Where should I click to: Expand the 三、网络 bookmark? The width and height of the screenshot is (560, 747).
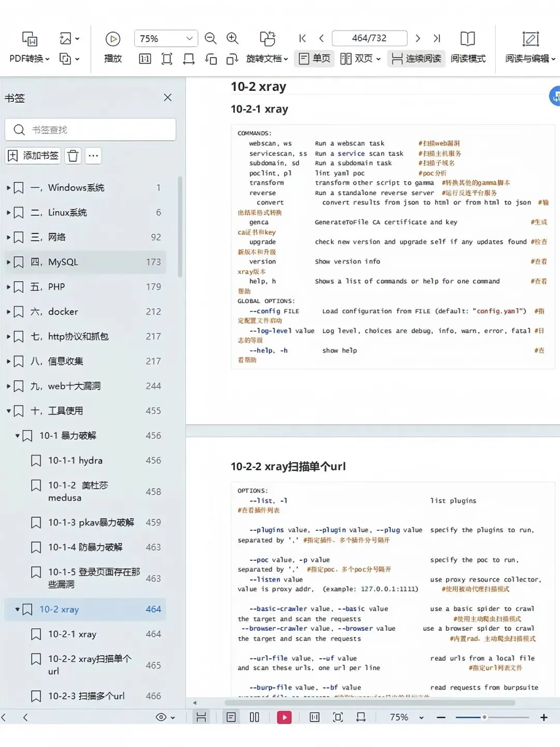(x=8, y=238)
